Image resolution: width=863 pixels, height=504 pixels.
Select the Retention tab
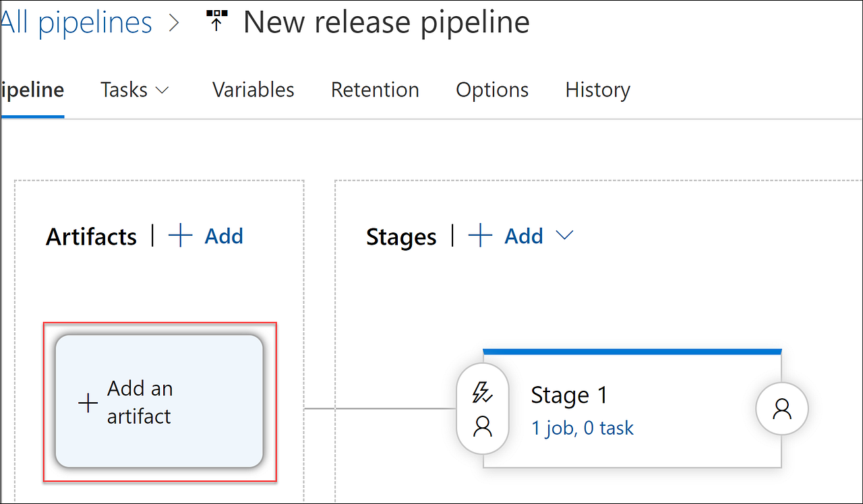click(375, 90)
